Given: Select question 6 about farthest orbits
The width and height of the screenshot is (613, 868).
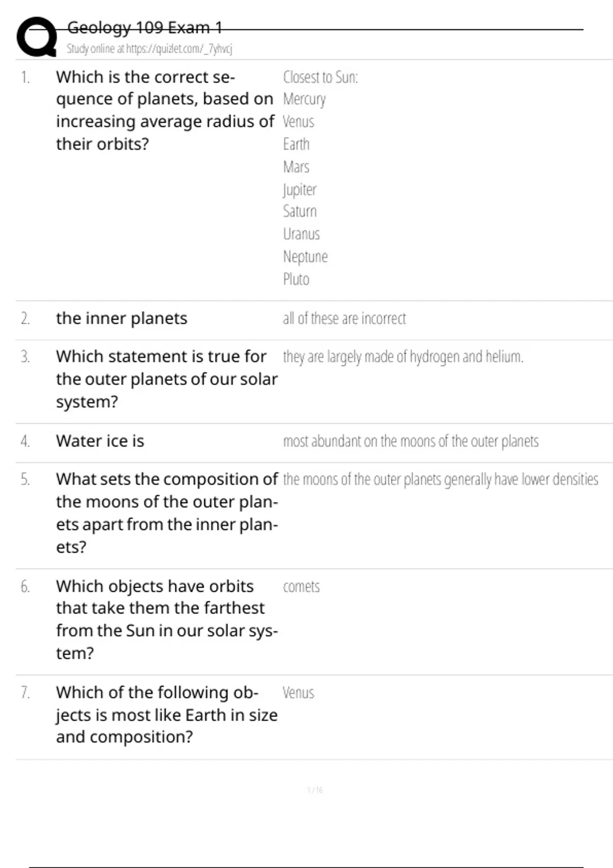Looking at the screenshot, I should coord(167,619).
